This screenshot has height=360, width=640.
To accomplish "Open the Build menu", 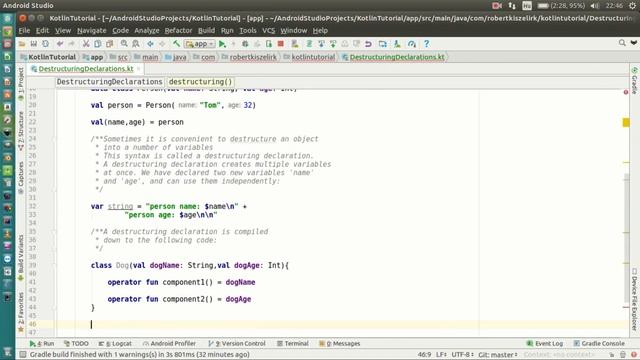I will 206,31.
